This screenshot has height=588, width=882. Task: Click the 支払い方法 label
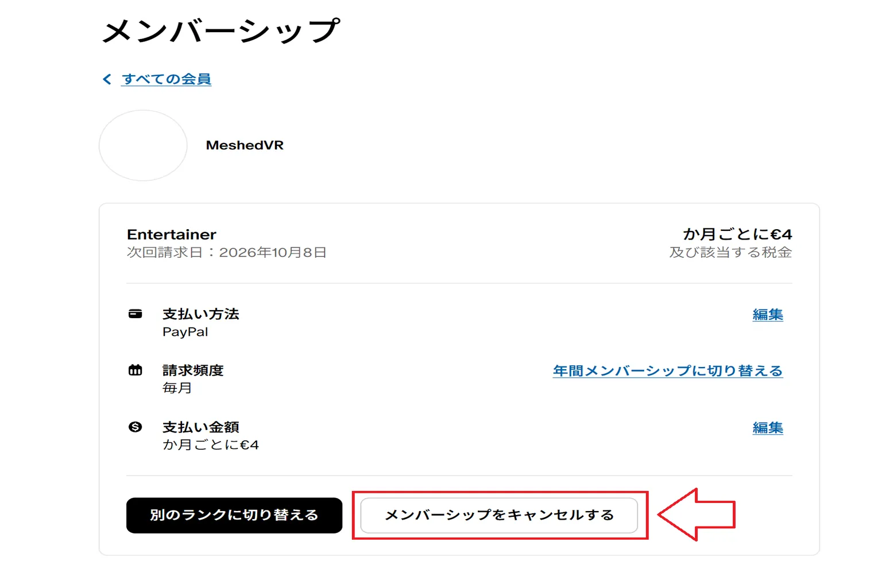[201, 314]
